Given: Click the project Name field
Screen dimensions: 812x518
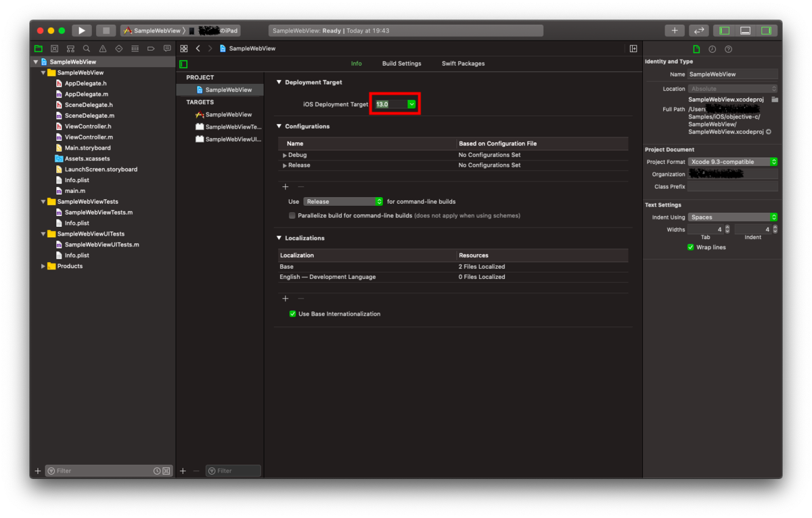Looking at the screenshot, I should tap(733, 74).
